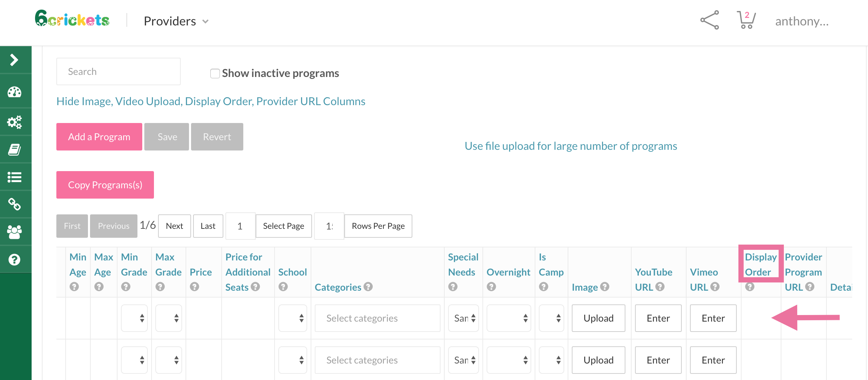Open first row Min Grade dropdown
This screenshot has width=868, height=380.
134,318
